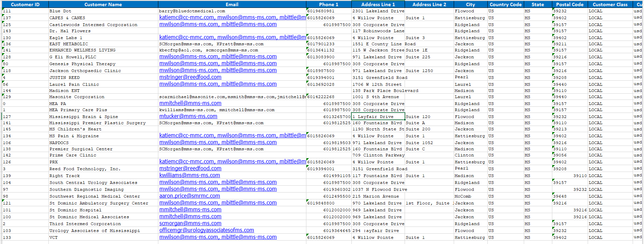Select the Customer Class column header
The image size is (644, 244).
click(610, 4)
